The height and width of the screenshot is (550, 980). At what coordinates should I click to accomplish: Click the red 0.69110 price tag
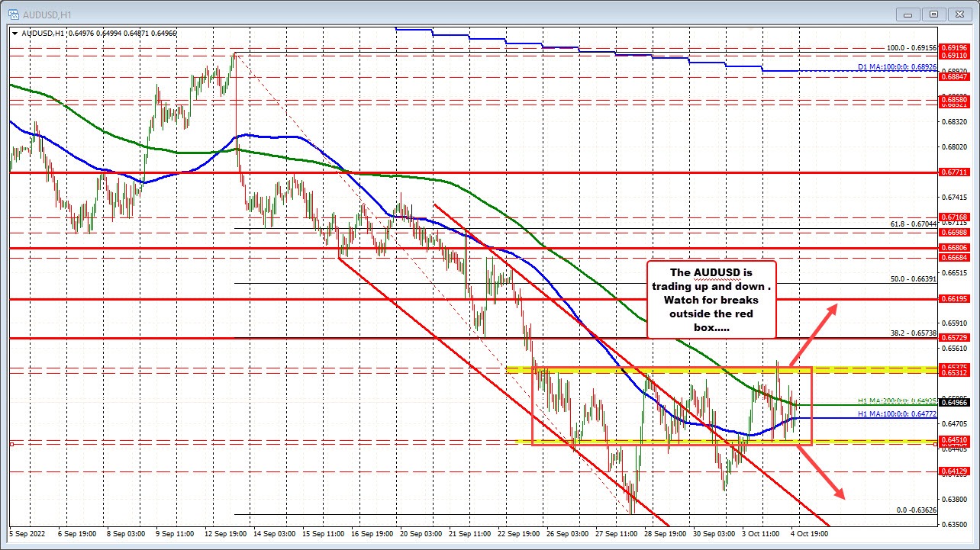[x=956, y=56]
